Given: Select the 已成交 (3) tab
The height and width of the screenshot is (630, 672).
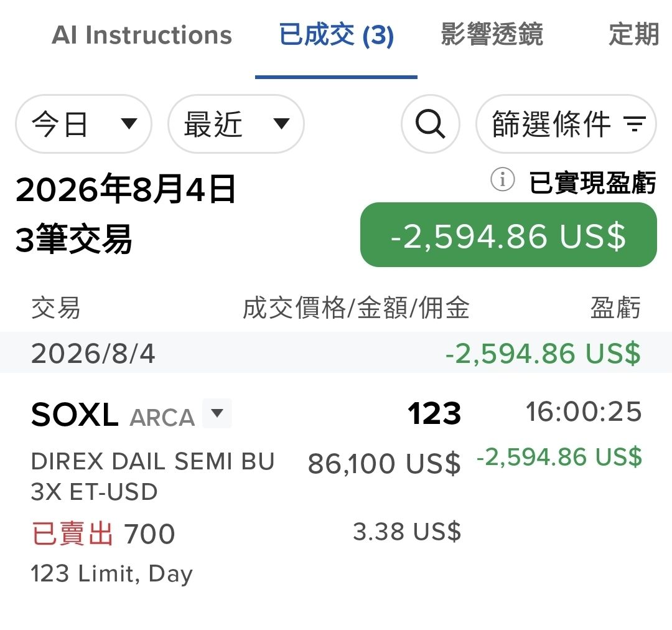Looking at the screenshot, I should coord(337,35).
